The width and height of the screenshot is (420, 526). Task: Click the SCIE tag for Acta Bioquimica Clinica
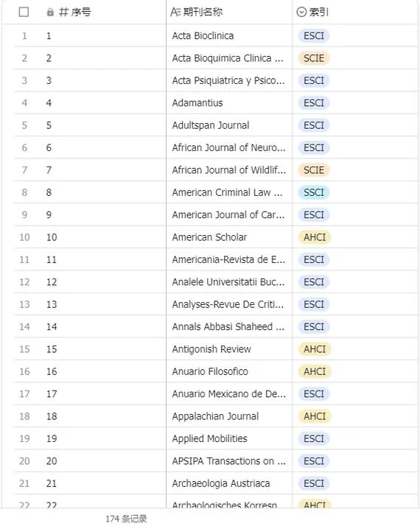pyautogui.click(x=314, y=58)
